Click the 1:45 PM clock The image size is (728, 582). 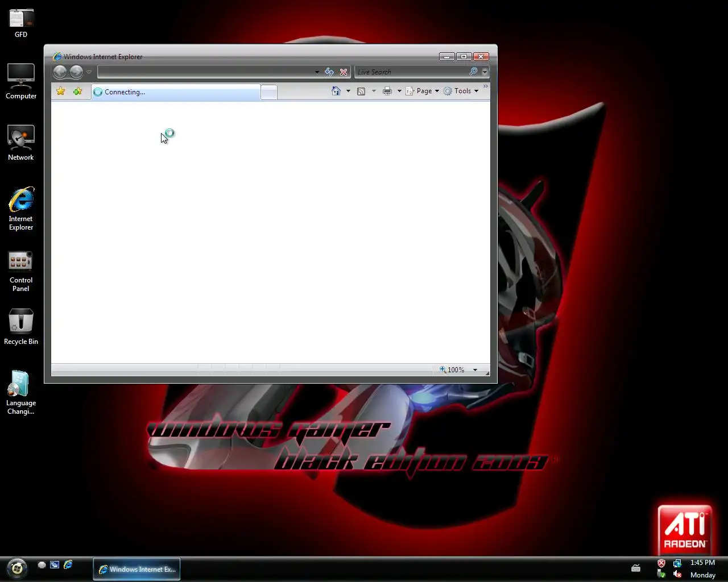[x=702, y=563]
